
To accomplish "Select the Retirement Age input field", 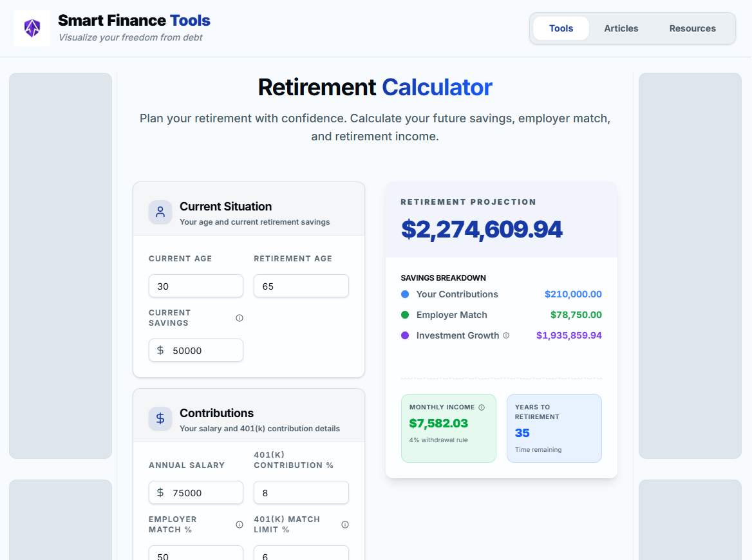I will (x=301, y=286).
